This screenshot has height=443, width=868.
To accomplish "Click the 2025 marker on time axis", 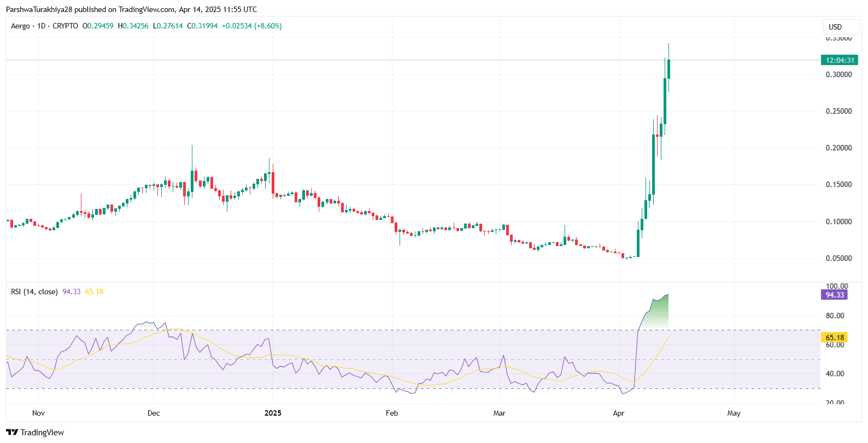I will click(273, 413).
